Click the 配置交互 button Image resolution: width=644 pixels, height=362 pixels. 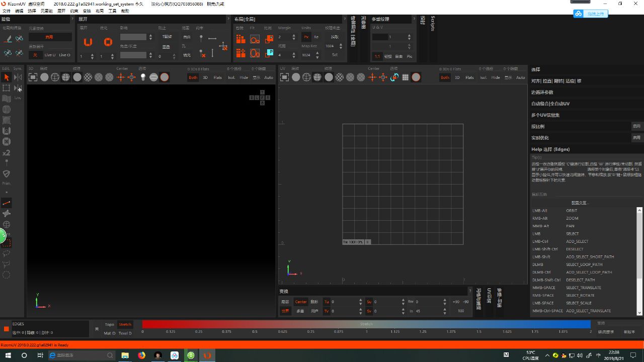580,203
